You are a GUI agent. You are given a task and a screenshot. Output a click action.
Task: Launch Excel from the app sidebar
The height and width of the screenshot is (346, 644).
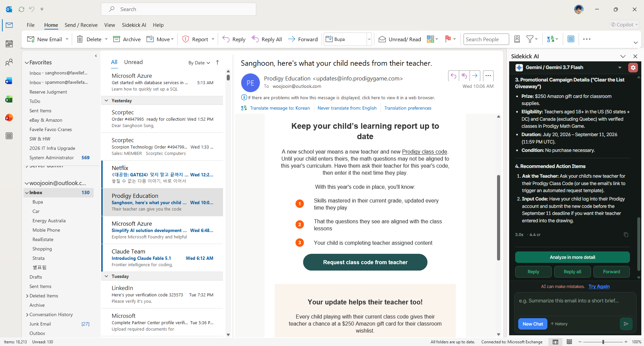click(x=9, y=99)
